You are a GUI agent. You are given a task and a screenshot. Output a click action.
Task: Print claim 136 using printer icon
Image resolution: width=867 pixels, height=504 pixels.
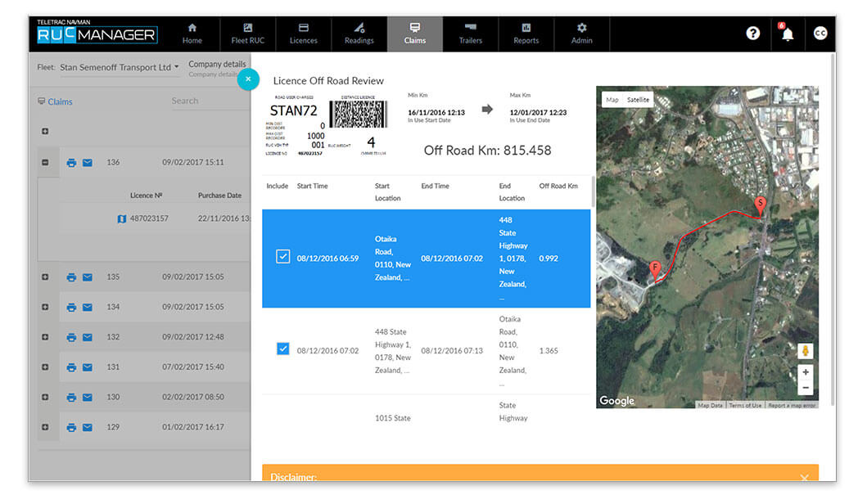(71, 163)
